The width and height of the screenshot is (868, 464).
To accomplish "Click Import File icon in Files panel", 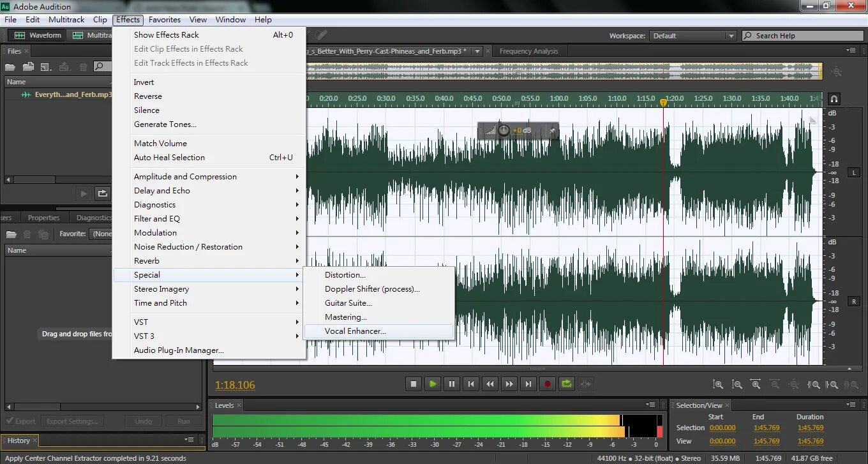I will [28, 66].
